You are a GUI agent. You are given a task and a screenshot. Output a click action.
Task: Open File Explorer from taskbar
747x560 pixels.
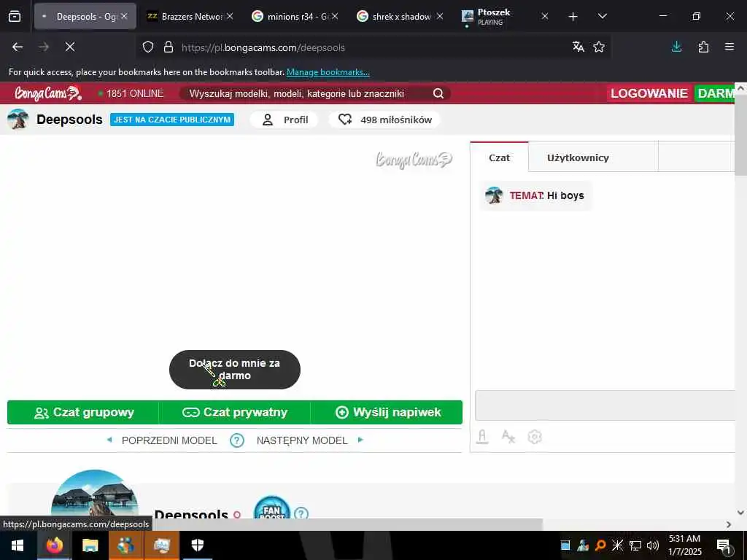tap(90, 545)
